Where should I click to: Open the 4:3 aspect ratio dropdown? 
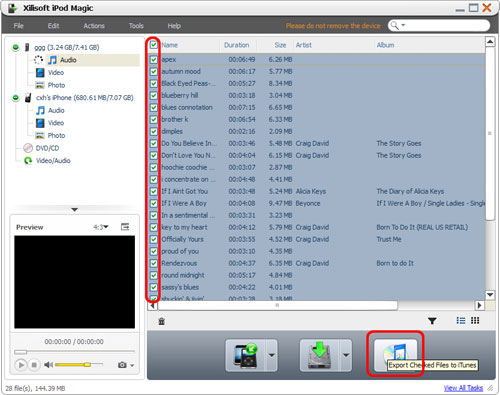[x=101, y=227]
